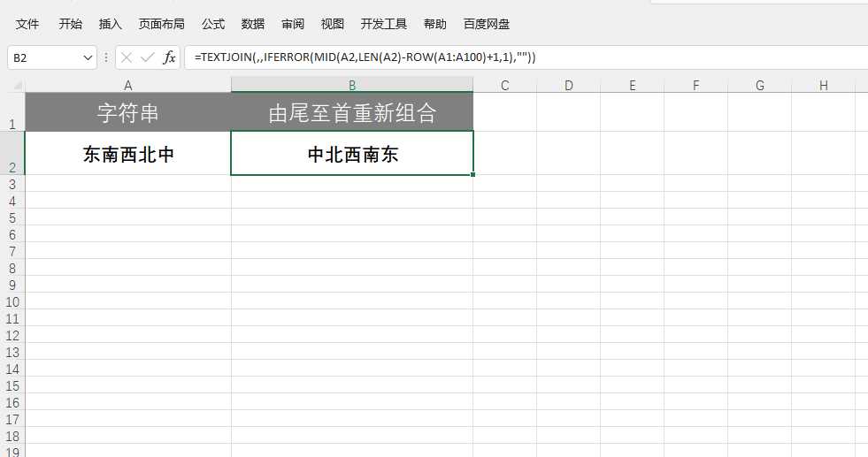Click cell containing 东南西北中

click(x=128, y=153)
